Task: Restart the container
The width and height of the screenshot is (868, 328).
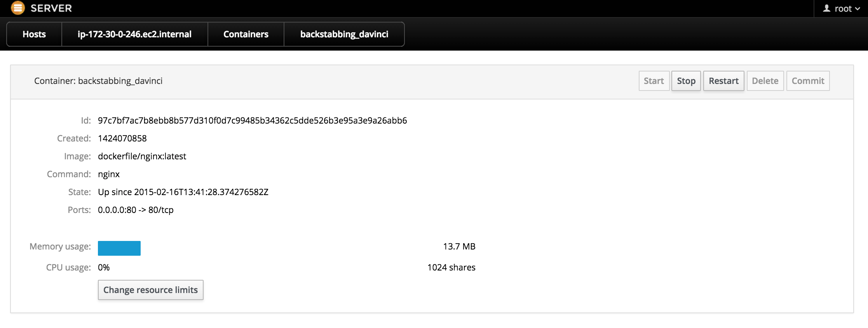Action: (723, 81)
